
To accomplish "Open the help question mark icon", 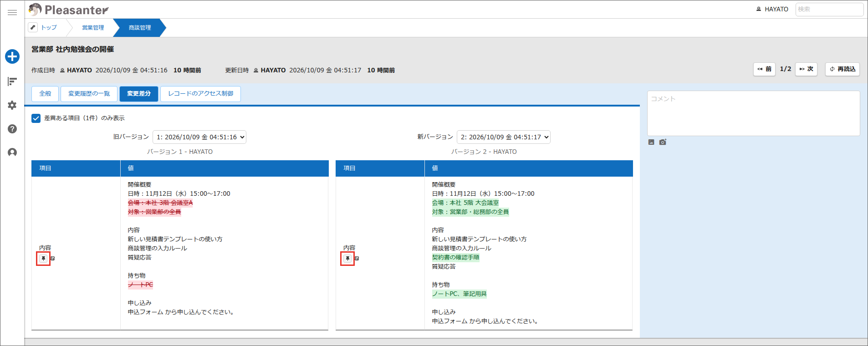I will click(12, 129).
